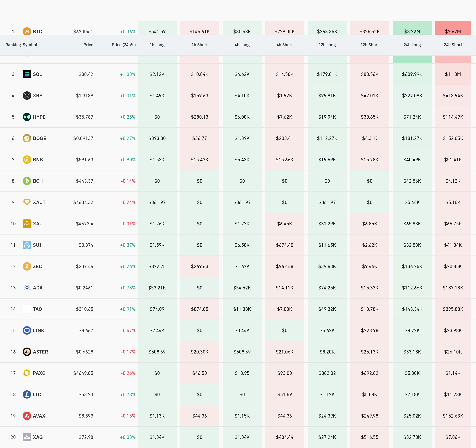Click the Solana SOL logo icon
476x448 pixels.
tap(27, 74)
